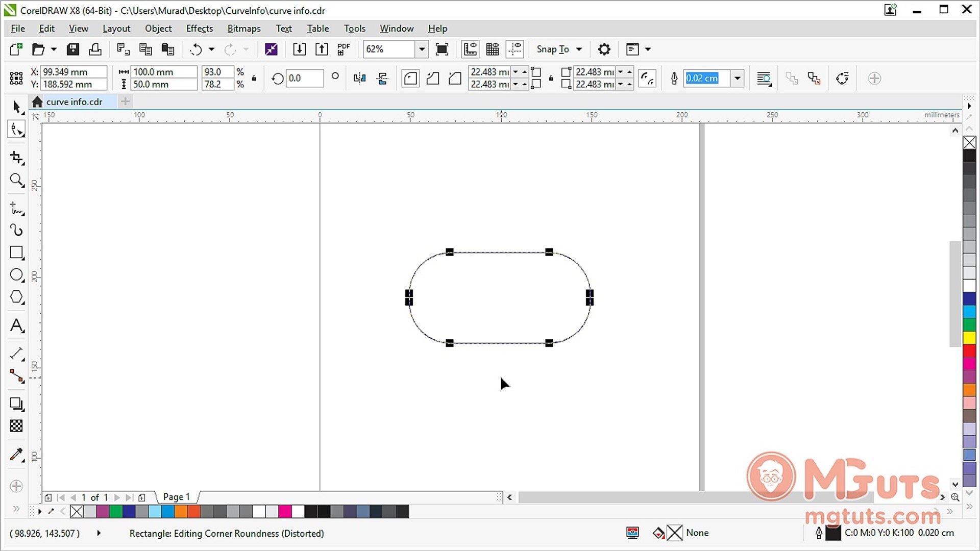Image resolution: width=980 pixels, height=551 pixels.
Task: Switch to the Page 1 tab
Action: pos(176,496)
